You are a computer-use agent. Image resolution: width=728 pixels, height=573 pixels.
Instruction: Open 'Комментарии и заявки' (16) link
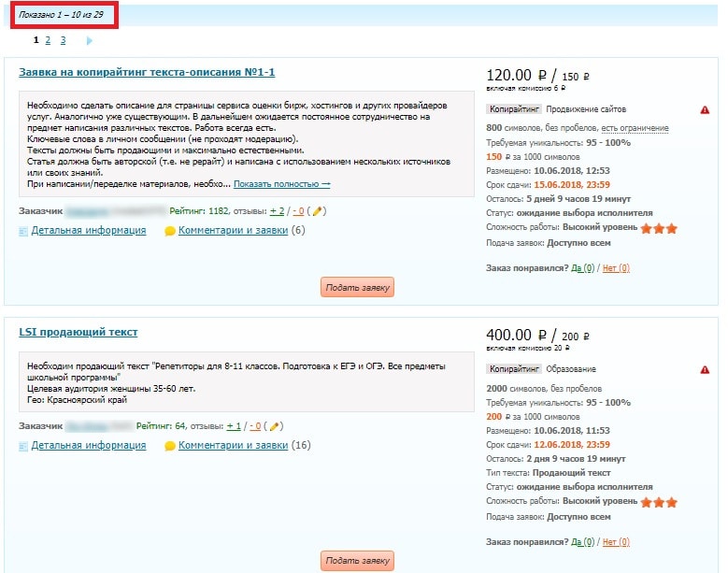click(233, 445)
